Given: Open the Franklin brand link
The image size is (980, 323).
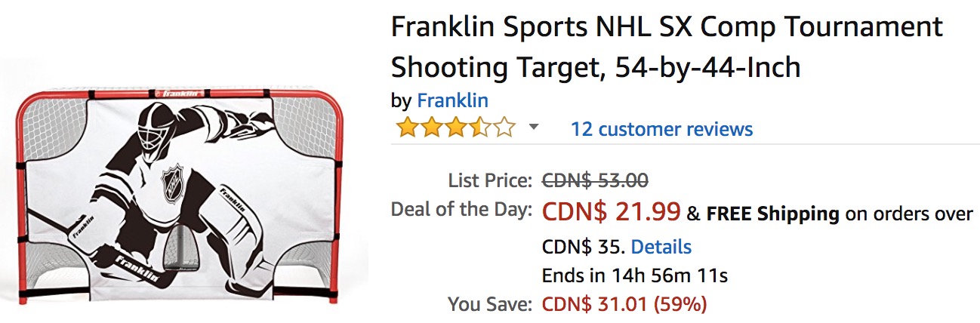Looking at the screenshot, I should coord(452,100).
